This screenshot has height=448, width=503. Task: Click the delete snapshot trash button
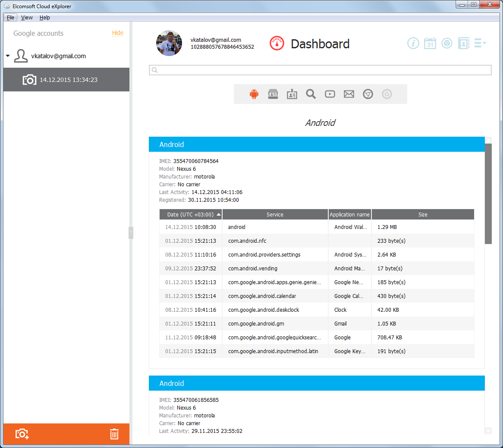pos(114,434)
